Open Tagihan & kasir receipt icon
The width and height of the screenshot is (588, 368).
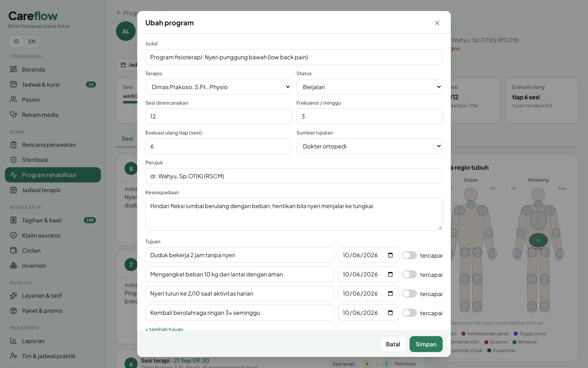pyautogui.click(x=13, y=220)
